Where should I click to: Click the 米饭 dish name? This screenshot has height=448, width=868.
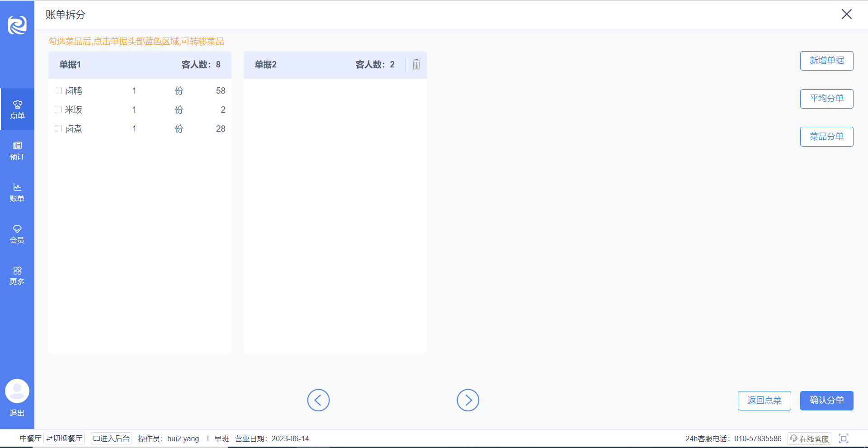[74, 110]
